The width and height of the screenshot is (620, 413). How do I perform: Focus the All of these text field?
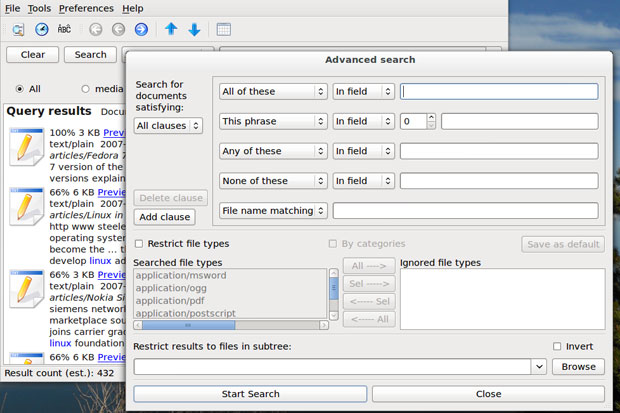[499, 91]
